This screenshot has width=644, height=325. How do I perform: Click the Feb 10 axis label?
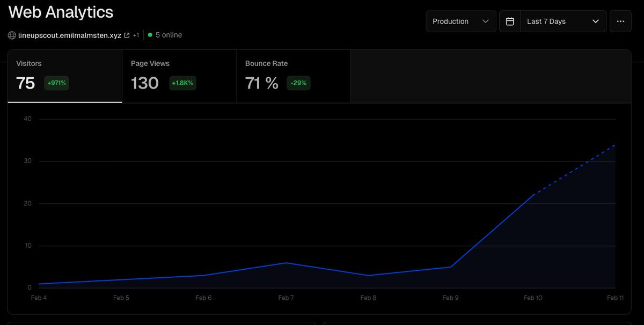533,298
